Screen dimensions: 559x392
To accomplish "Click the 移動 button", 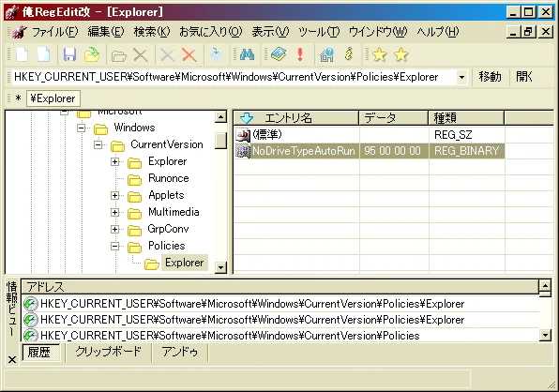I will pyautogui.click(x=490, y=77).
